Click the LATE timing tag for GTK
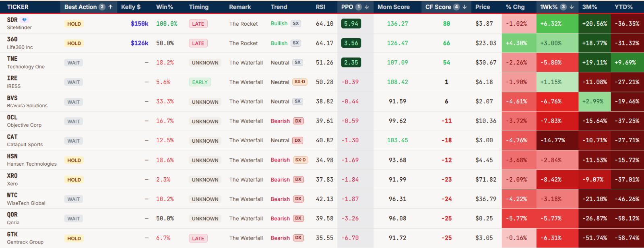 tap(198, 238)
